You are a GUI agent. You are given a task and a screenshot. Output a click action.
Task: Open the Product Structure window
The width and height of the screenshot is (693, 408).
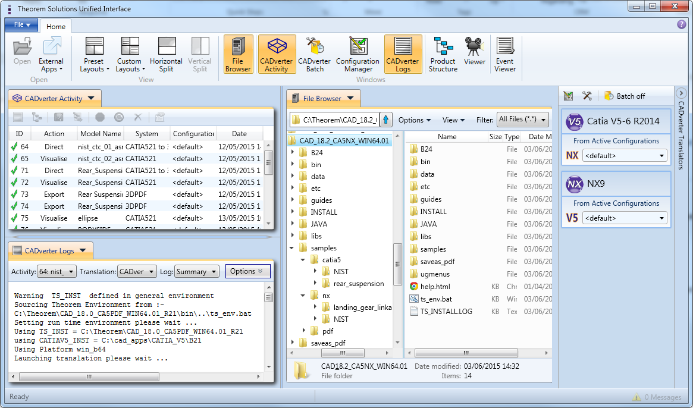click(443, 54)
